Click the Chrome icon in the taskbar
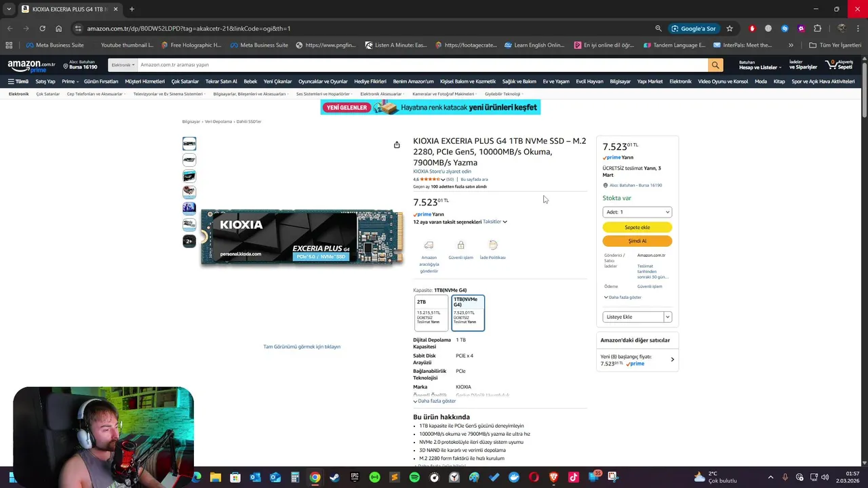Viewport: 868px width, 488px height. (315, 477)
